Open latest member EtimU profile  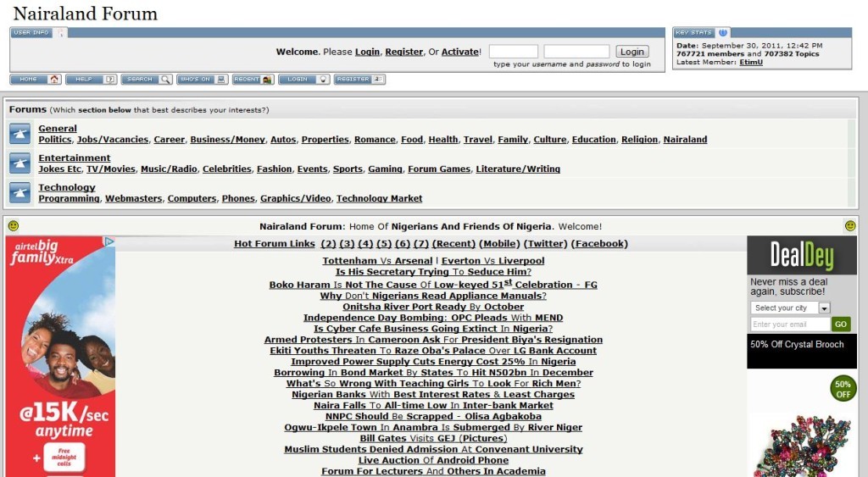(751, 62)
